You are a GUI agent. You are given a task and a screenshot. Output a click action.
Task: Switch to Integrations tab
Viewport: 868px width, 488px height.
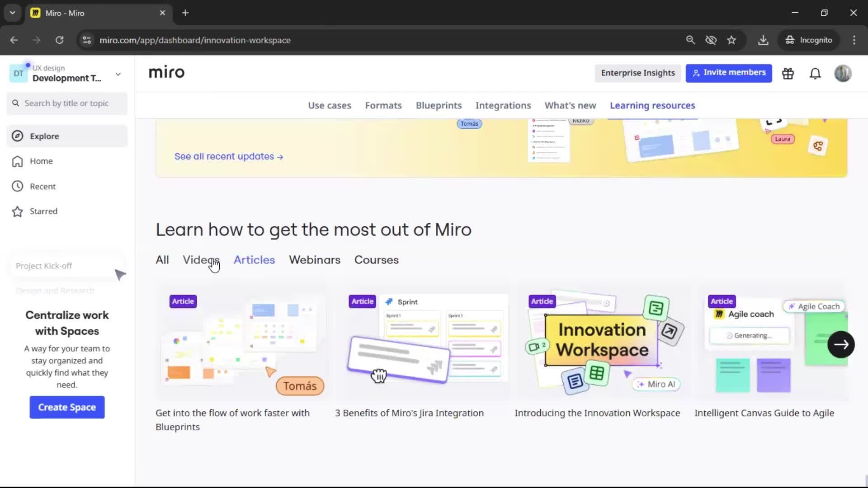(503, 105)
